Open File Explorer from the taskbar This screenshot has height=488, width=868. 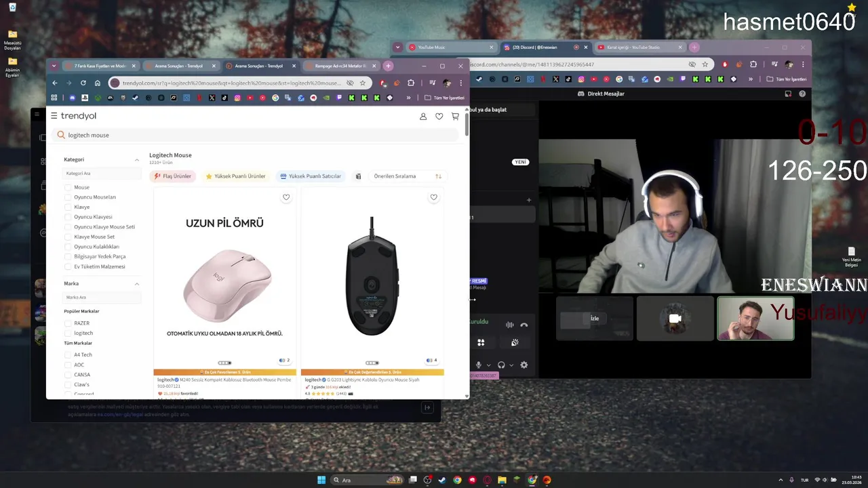[x=502, y=480]
